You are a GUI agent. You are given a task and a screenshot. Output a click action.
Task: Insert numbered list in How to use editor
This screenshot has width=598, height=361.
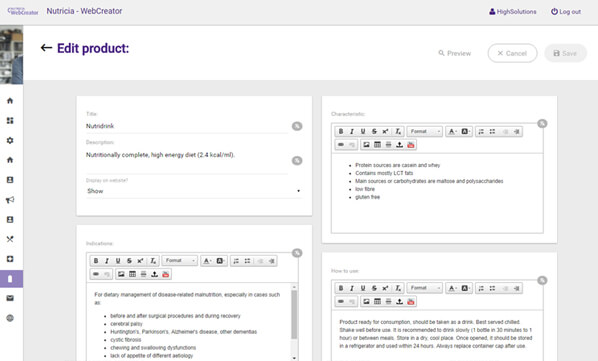point(481,288)
